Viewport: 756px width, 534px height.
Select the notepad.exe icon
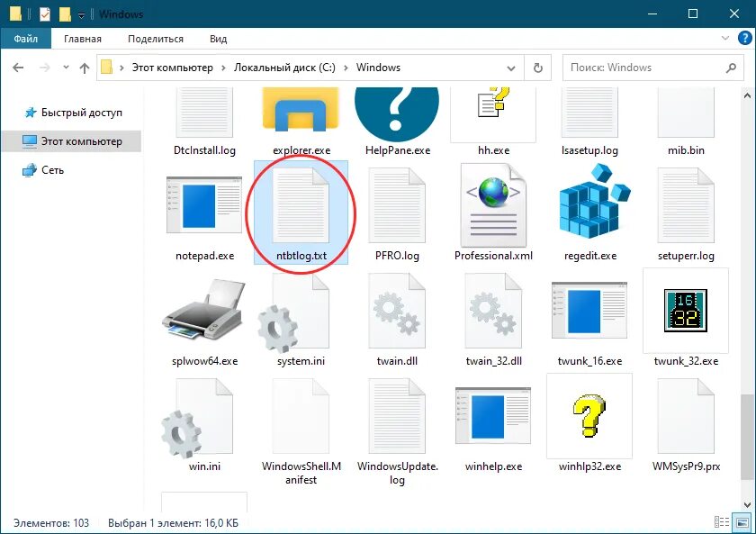(x=204, y=204)
